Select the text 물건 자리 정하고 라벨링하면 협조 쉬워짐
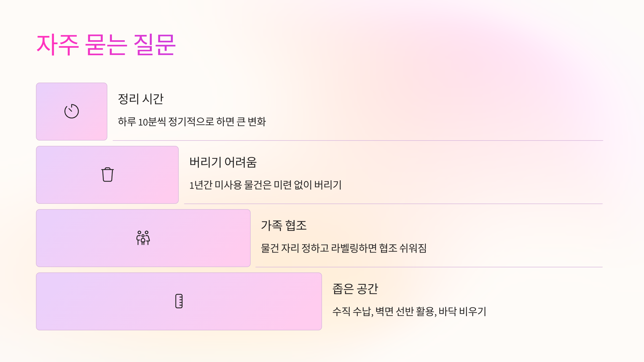Image resolution: width=644 pixels, height=362 pixels. point(344,248)
